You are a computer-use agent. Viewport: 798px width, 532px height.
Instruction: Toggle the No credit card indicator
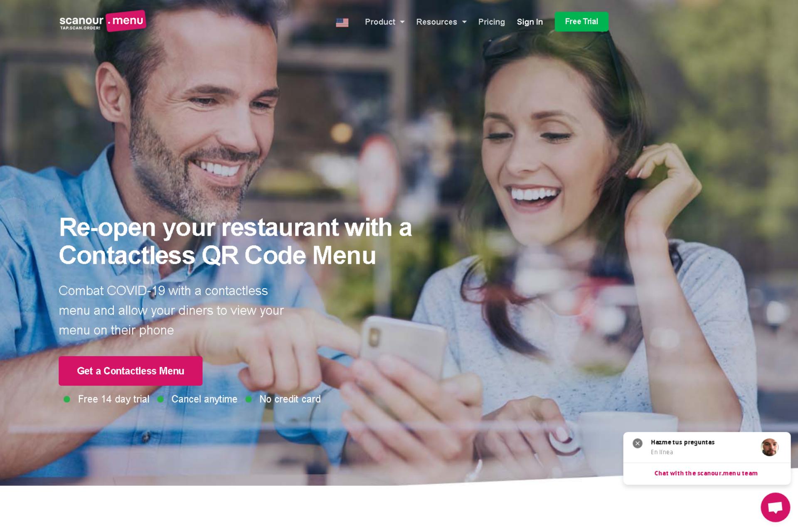[250, 399]
